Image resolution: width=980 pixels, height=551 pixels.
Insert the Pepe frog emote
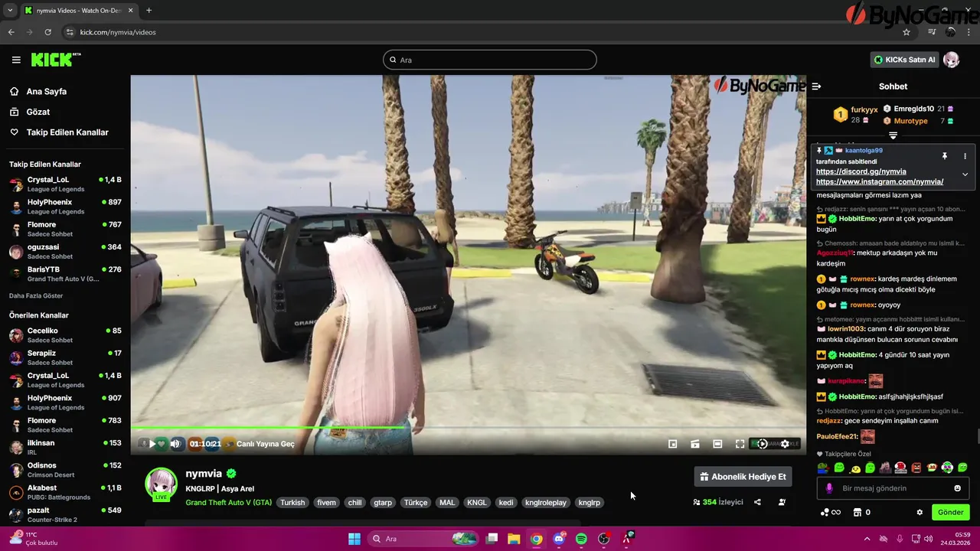tap(823, 468)
